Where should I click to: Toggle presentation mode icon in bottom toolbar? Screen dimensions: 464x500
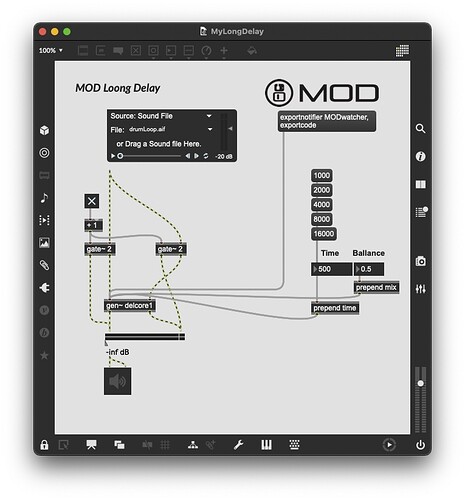pyautogui.click(x=91, y=445)
